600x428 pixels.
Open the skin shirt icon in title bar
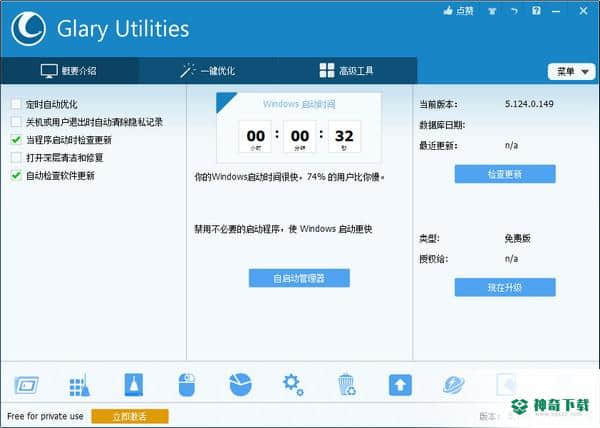tap(492, 11)
